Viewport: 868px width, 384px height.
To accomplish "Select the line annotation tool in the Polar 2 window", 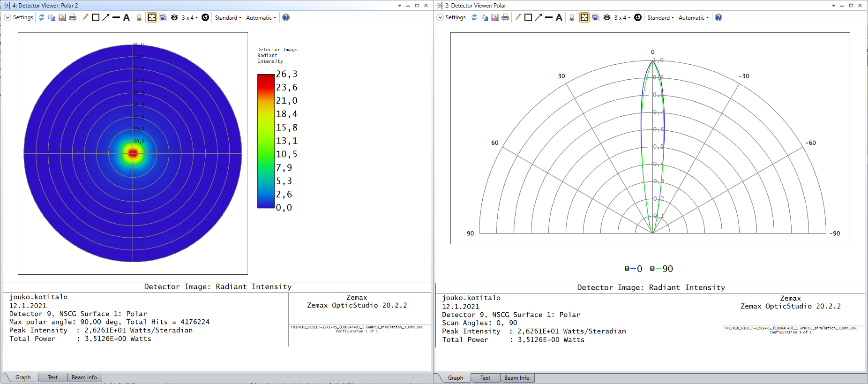I will click(x=116, y=17).
